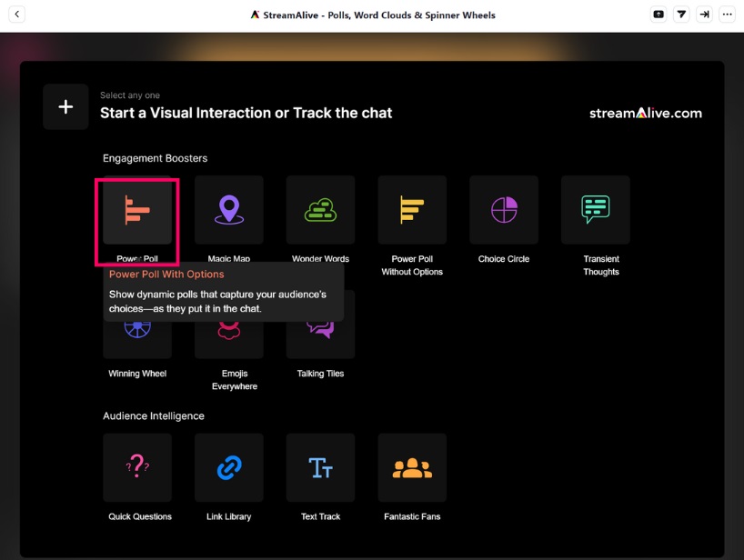The width and height of the screenshot is (744, 560).
Task: Open the Fantastic Fans people icon tile
Action: point(412,467)
